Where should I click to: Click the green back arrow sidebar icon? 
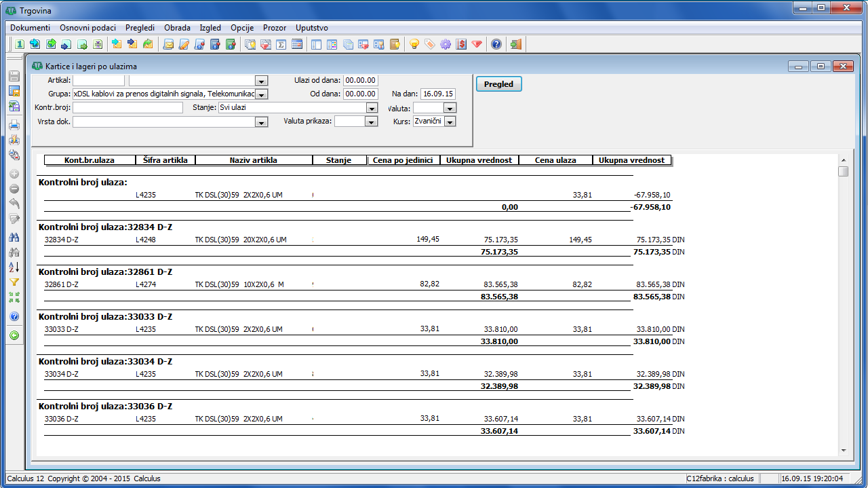pyautogui.click(x=14, y=335)
